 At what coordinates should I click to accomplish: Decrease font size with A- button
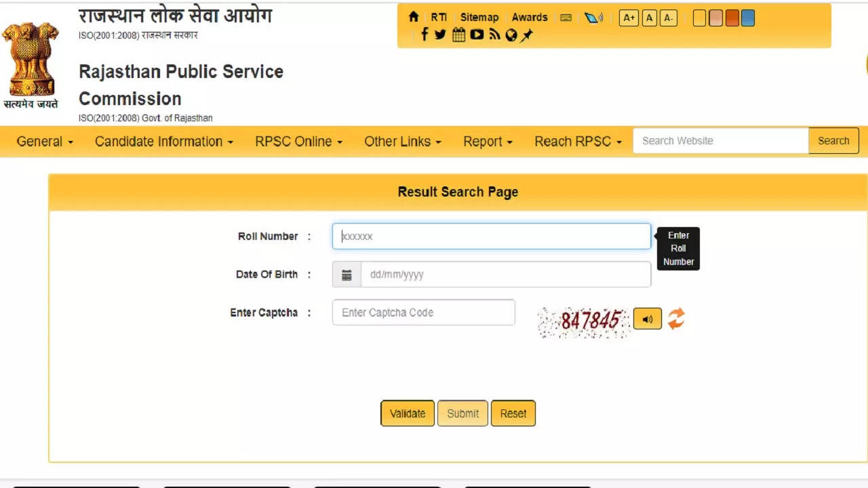(669, 18)
